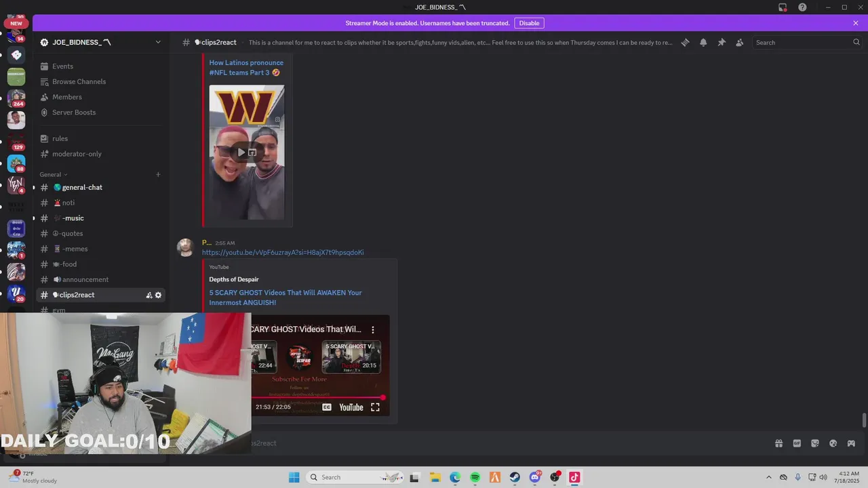Open the youtu.be link in message
Screen dimensions: 868x488
(283, 252)
